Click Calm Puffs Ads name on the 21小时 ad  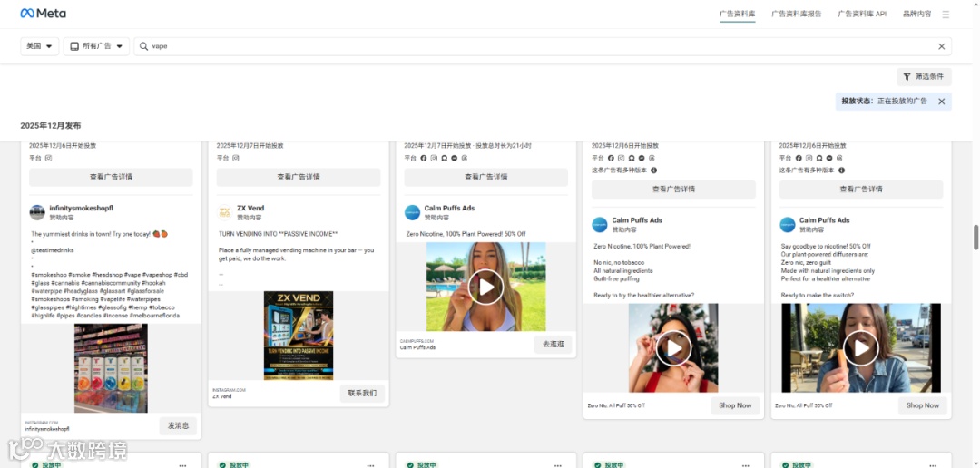449,208
